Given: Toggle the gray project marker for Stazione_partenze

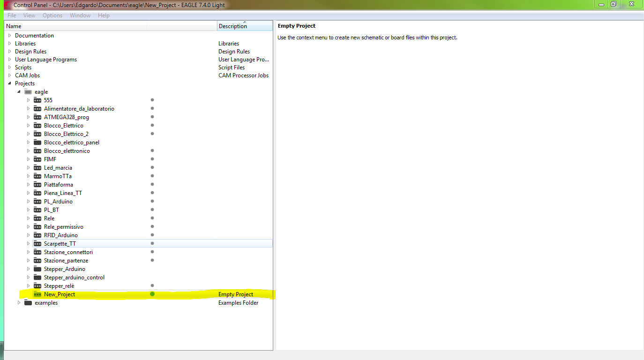Looking at the screenshot, I should click(152, 260).
